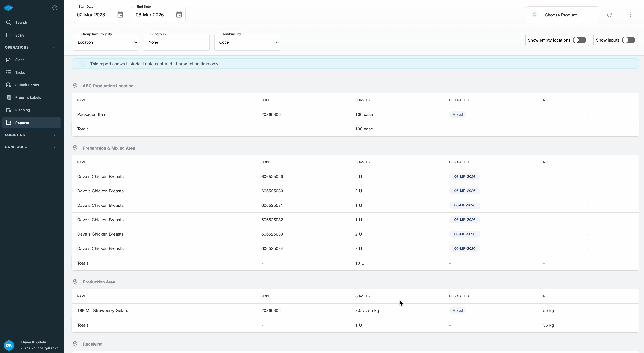Open the Group Inventory By dropdown
Viewport: 644px width, 353px height.
[106, 42]
